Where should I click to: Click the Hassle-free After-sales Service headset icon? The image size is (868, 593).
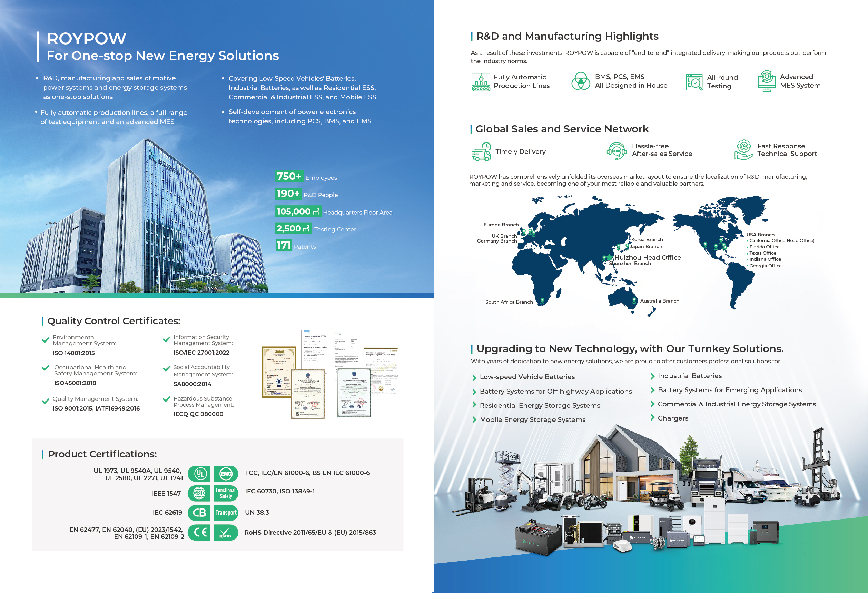pyautogui.click(x=616, y=151)
